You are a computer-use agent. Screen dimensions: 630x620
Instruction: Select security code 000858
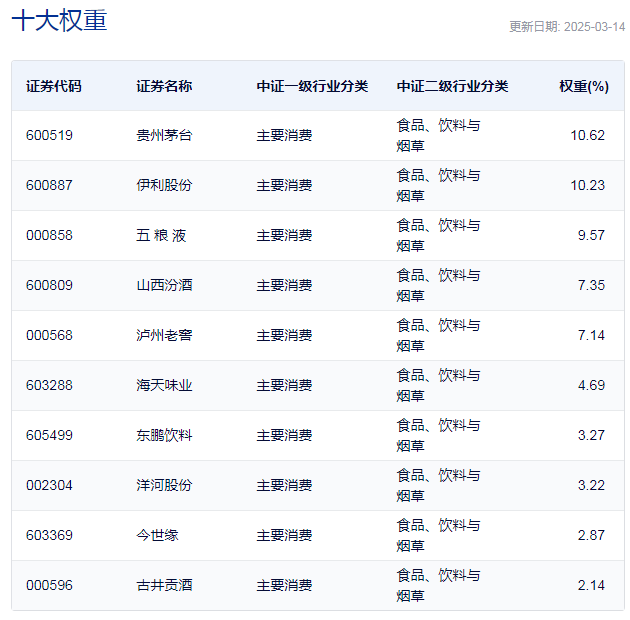tap(49, 235)
